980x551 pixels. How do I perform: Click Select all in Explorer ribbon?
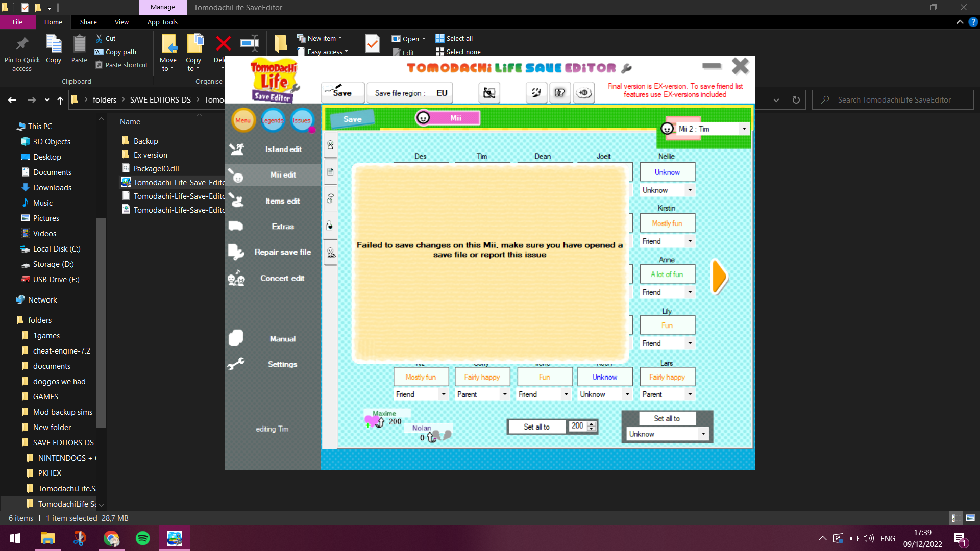(454, 38)
